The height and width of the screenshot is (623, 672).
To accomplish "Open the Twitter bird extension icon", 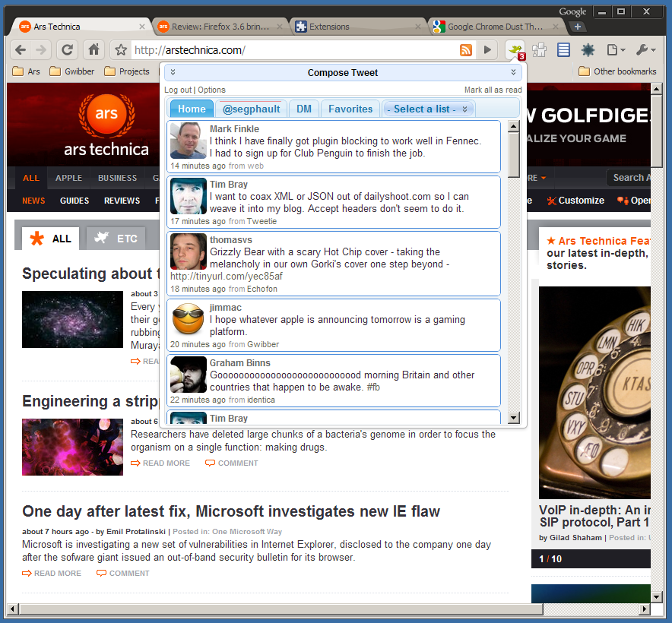I will pos(515,51).
